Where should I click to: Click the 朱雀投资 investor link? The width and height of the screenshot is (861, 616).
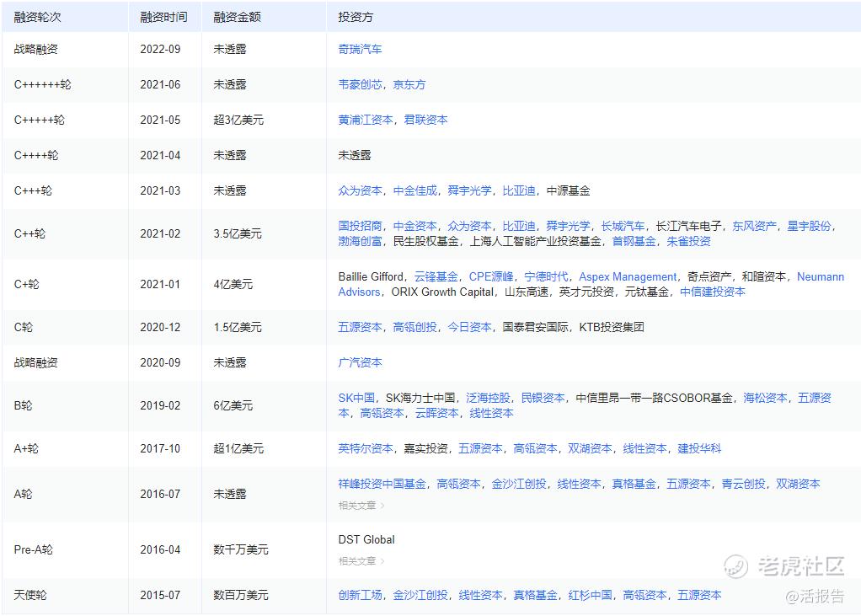coord(688,241)
